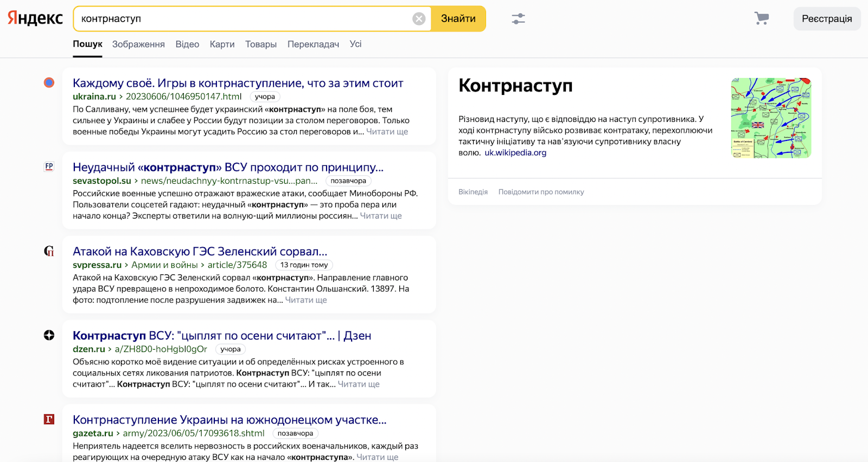Click gazeta.ru result favicon
The height and width of the screenshot is (462, 868).
pos(49,419)
